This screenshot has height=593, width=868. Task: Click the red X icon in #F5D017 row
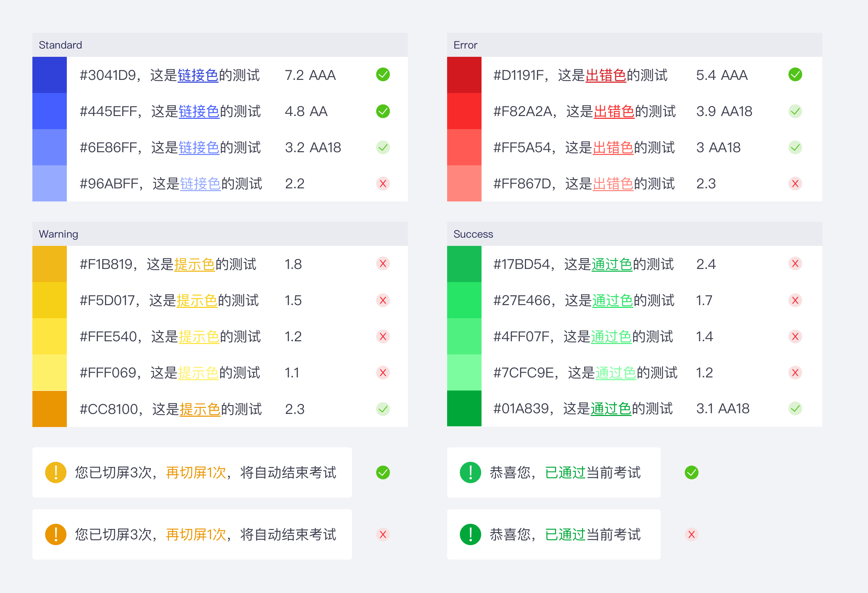[x=383, y=300]
